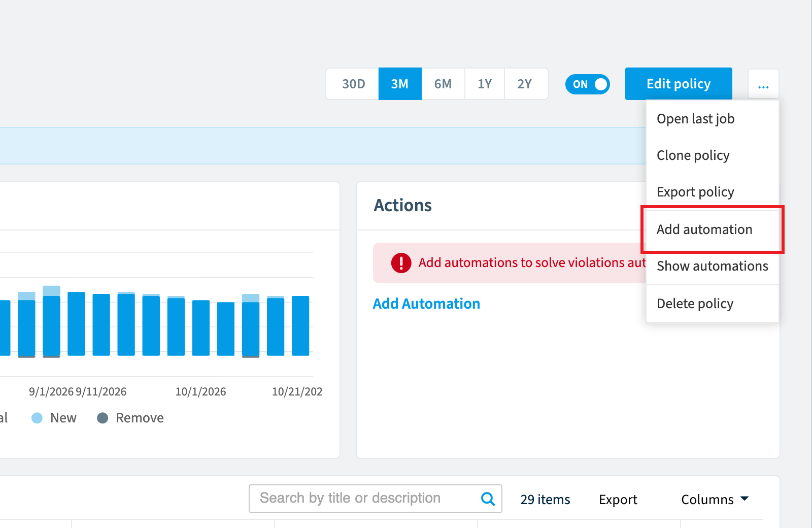Click the magnifying glass search icon
Screen dimensions: 812x528
pos(488,499)
